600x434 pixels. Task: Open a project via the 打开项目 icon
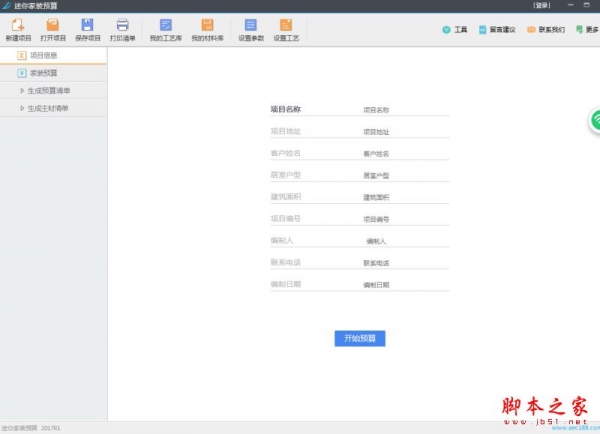point(53,25)
